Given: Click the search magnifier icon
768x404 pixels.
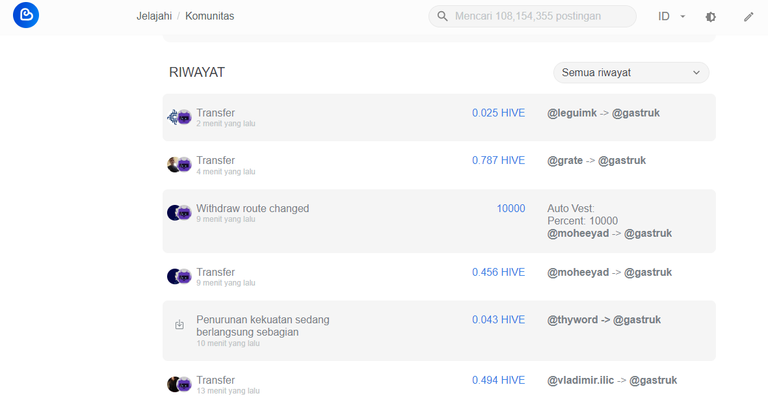Looking at the screenshot, I should coord(442,16).
